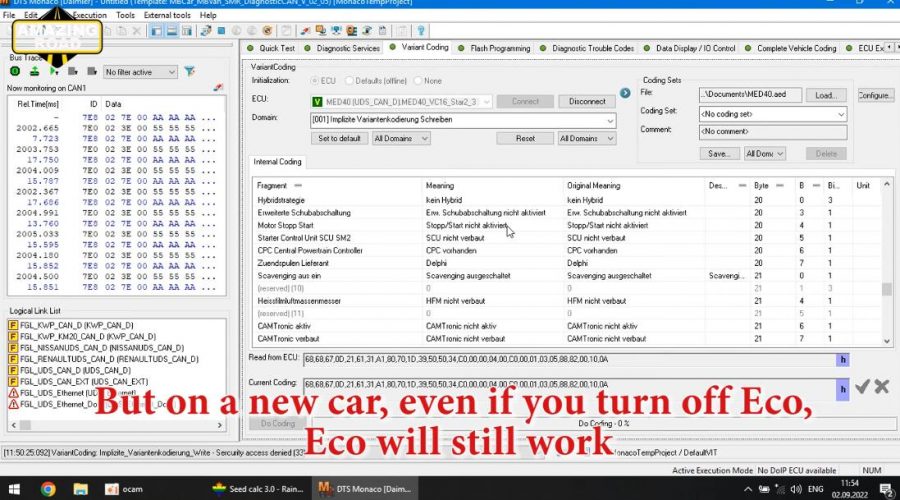Open the External tools menu
The width and height of the screenshot is (900, 500).
point(168,15)
